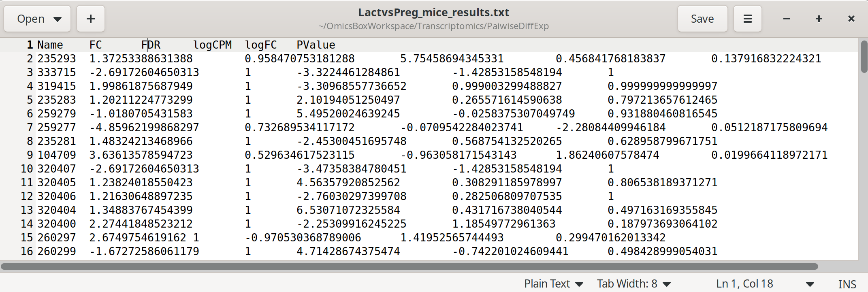Open the hamburger menu
Image resolution: width=868 pixels, height=292 pixels.
point(748,19)
